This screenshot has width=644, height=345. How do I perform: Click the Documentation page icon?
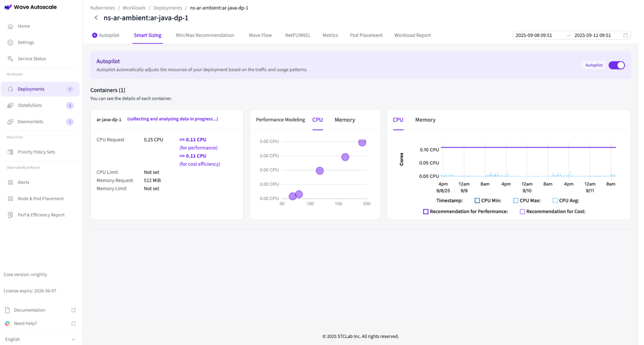tap(7, 310)
